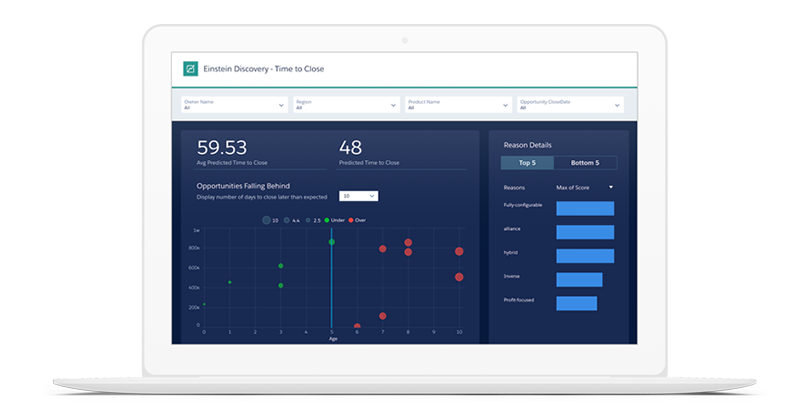Viewport: 800px width, 417px height.
Task: Select the hybrid score bar
Action: click(x=585, y=256)
